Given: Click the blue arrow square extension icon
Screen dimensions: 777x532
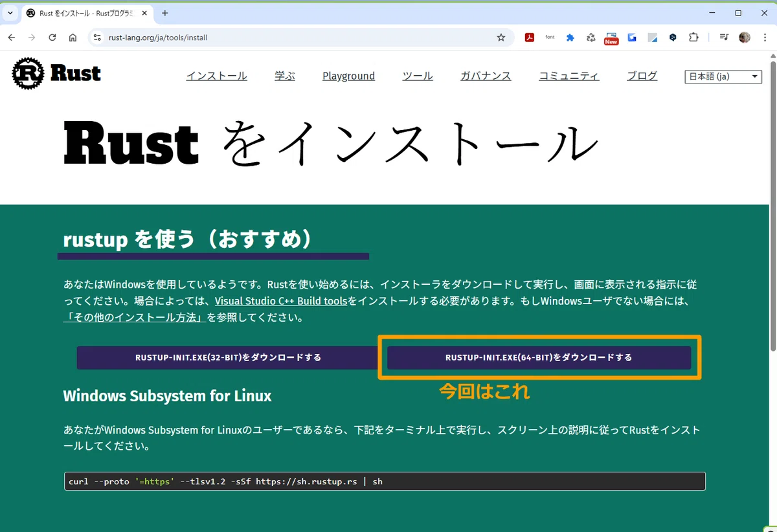Looking at the screenshot, I should (x=631, y=38).
